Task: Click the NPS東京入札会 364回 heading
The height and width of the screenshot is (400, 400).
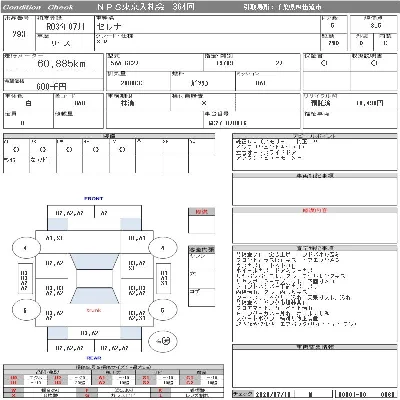Action: pyautogui.click(x=146, y=7)
